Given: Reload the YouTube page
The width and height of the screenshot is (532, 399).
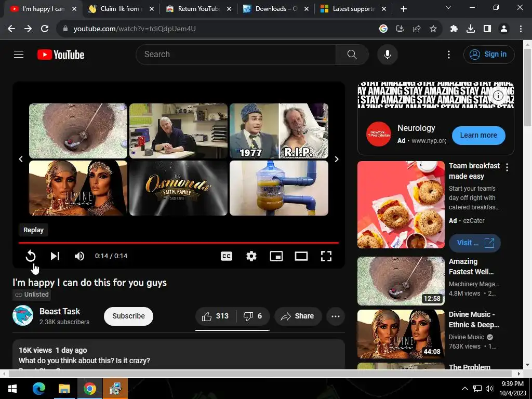Looking at the screenshot, I should pyautogui.click(x=45, y=29).
